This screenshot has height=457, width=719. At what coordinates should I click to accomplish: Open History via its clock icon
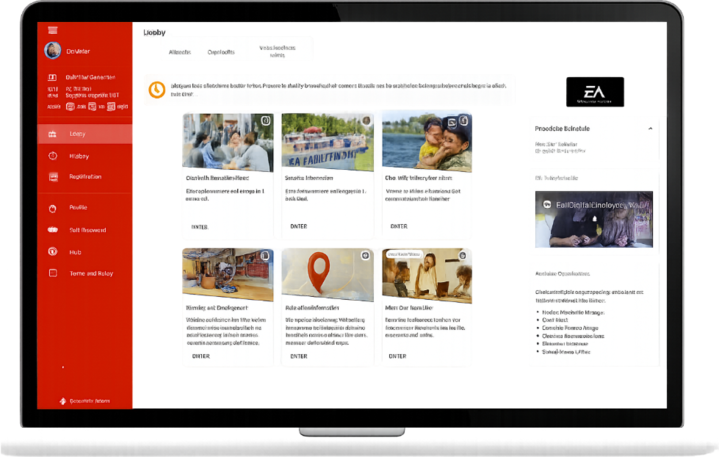point(53,156)
